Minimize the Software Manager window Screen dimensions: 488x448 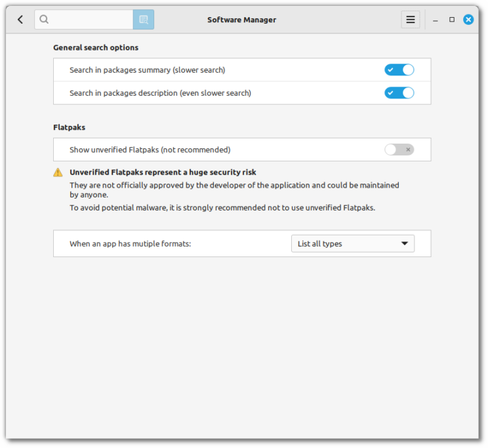click(436, 20)
